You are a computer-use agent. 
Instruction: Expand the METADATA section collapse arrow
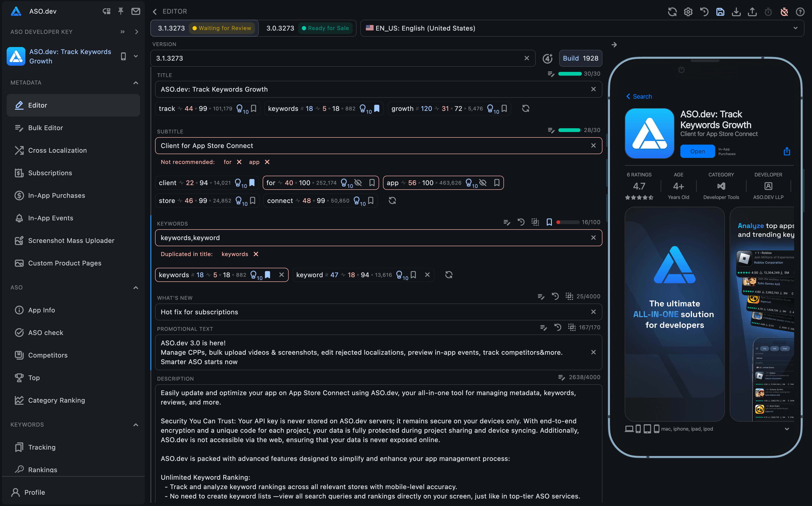pyautogui.click(x=135, y=82)
